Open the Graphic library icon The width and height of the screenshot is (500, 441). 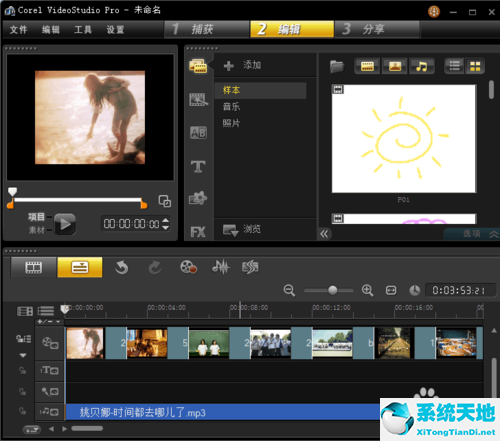198,198
